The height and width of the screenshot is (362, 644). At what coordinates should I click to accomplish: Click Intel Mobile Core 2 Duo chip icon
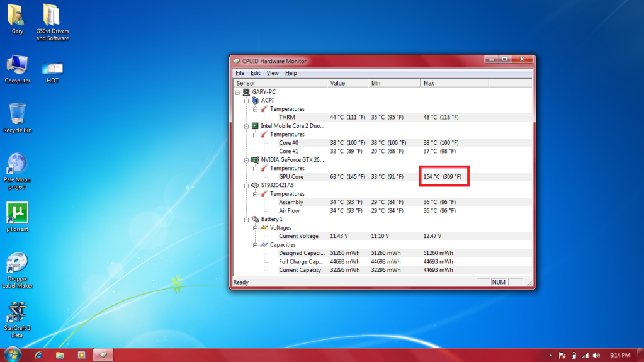(x=255, y=126)
